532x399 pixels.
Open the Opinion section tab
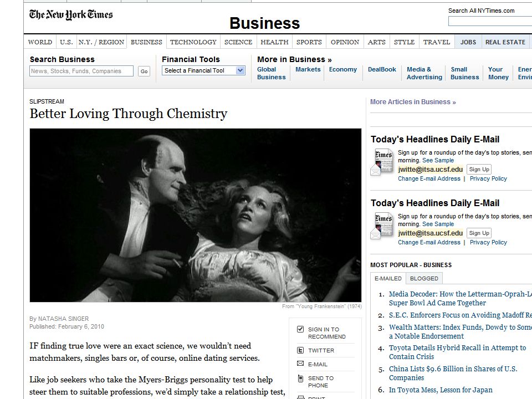coord(345,42)
